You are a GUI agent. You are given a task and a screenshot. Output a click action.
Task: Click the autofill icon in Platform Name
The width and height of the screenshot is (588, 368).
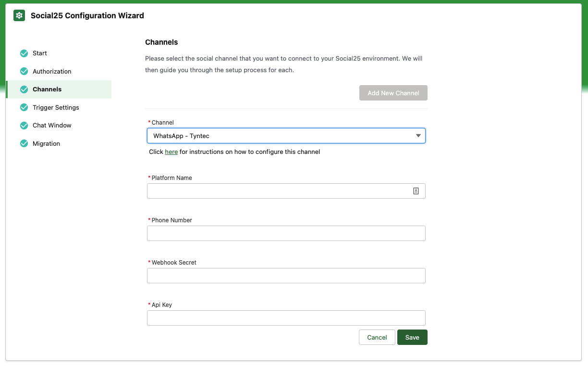point(416,191)
